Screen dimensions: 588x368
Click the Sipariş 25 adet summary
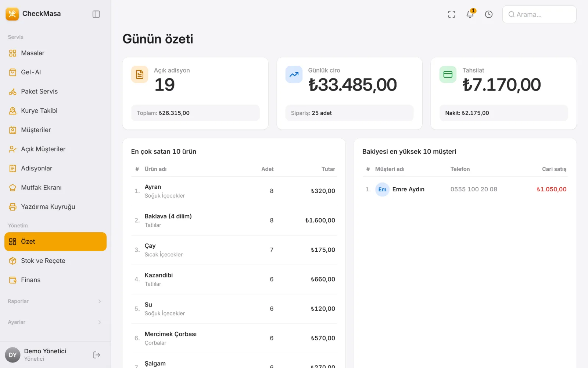click(x=349, y=113)
